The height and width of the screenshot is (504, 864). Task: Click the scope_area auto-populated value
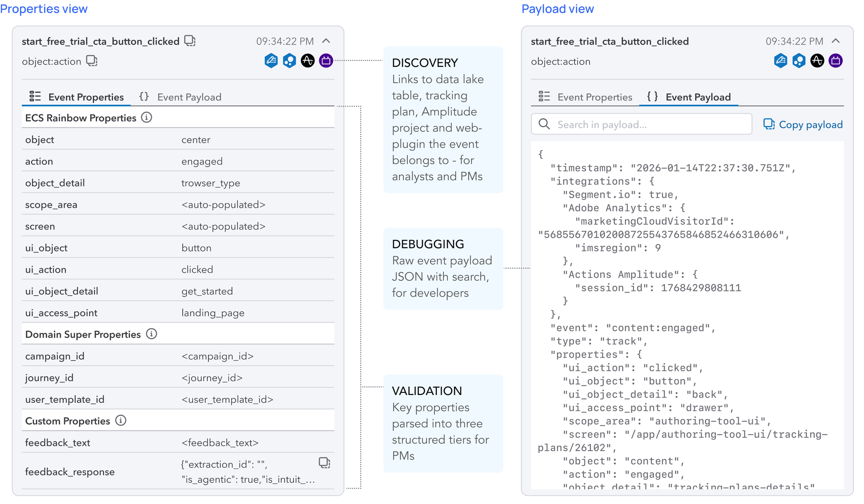[x=224, y=205]
